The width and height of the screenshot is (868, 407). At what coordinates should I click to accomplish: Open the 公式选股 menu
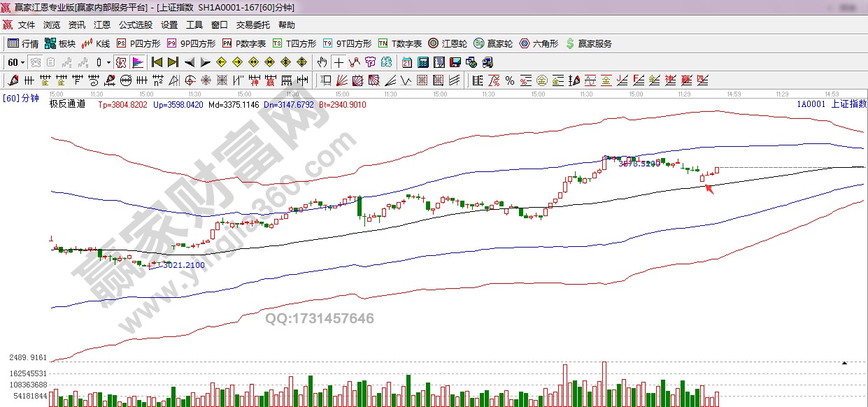(x=135, y=24)
